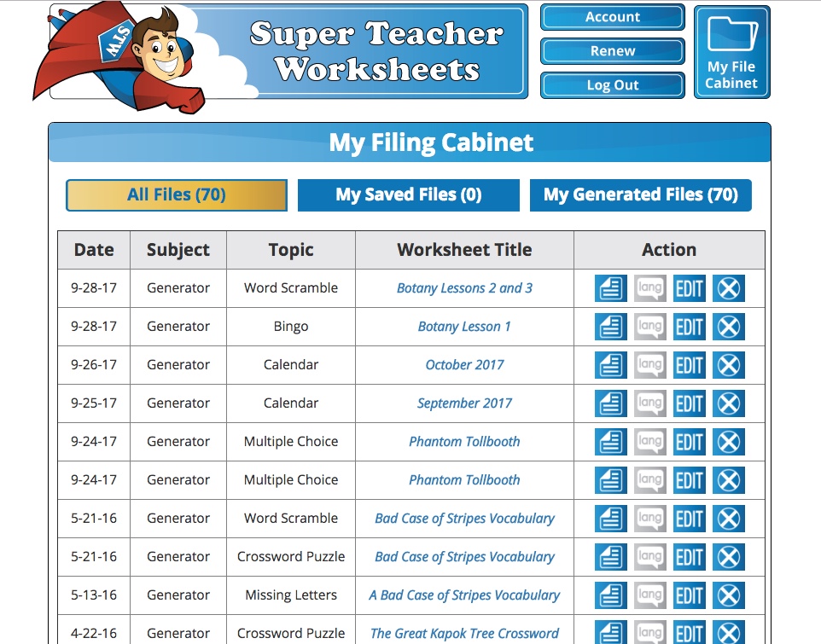Click the Date column header
821x644 pixels.
94,250
